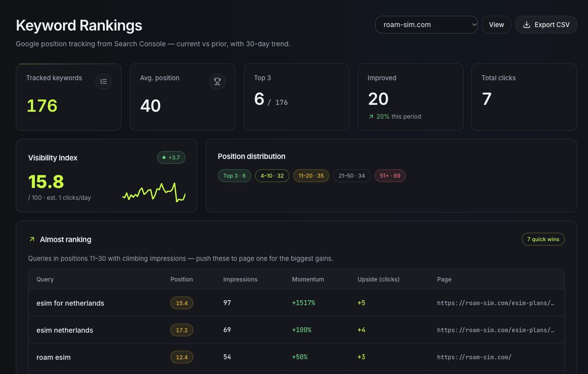Screen dimensions: 588x374
Task: Click the View button
Action: tap(496, 25)
